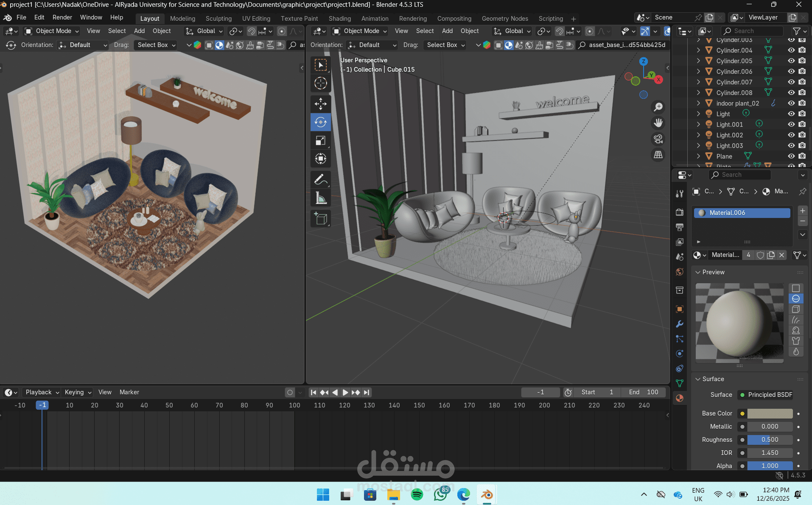Toggle camera view icon in viewport
812x505 pixels.
click(x=658, y=139)
